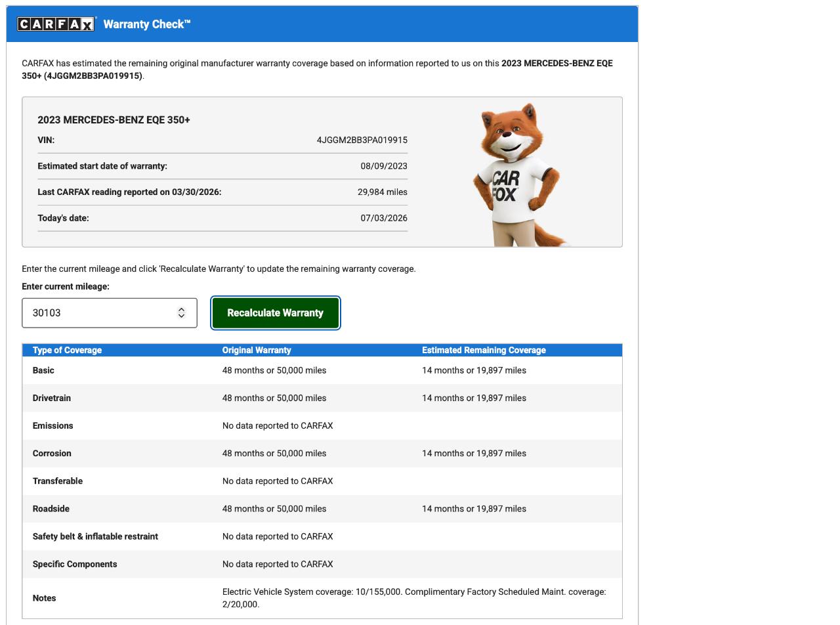Click the Emissions coverage row label

click(x=53, y=425)
